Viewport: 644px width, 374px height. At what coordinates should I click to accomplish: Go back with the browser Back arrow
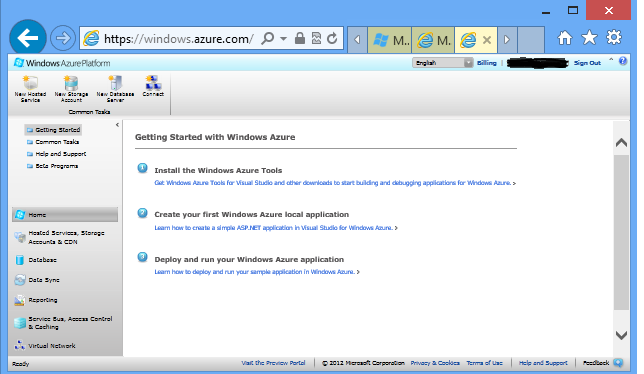pyautogui.click(x=28, y=38)
